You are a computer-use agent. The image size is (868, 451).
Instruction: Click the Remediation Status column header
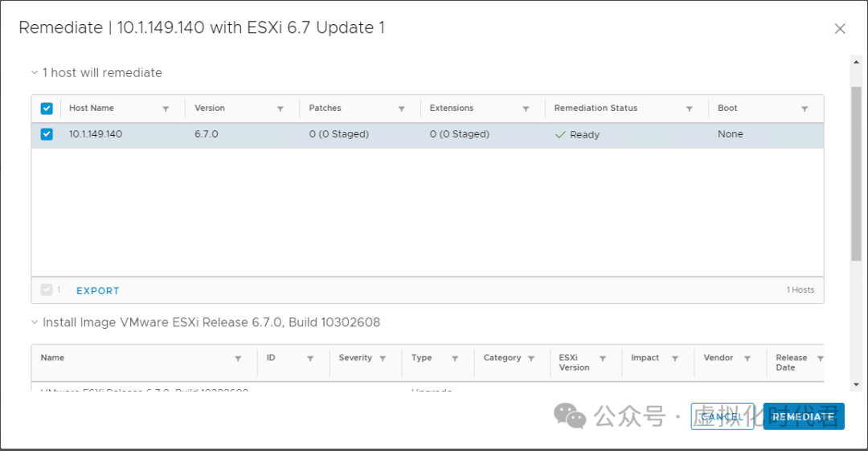tap(596, 108)
